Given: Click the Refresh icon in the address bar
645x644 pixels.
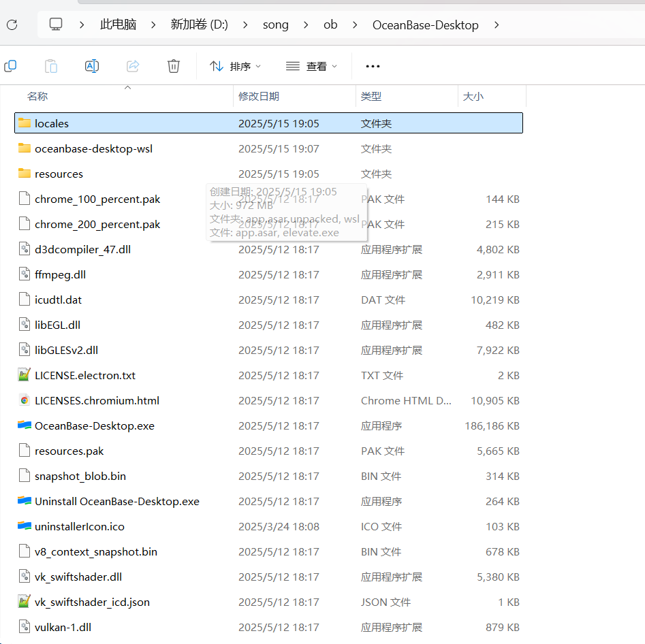Looking at the screenshot, I should (12, 25).
